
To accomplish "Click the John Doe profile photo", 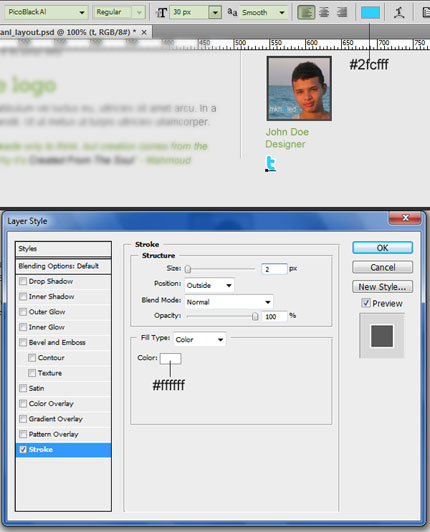I will click(x=299, y=89).
